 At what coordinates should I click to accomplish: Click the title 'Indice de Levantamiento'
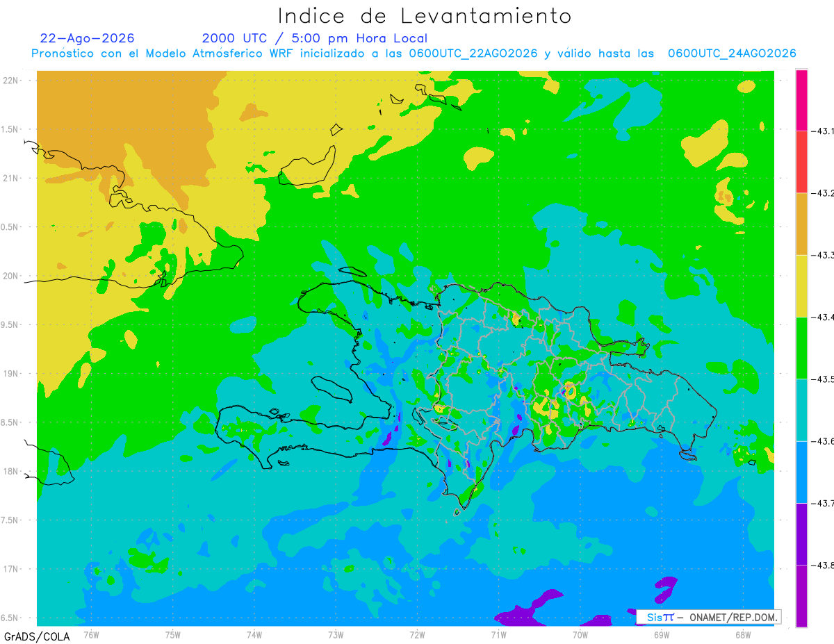[425, 16]
